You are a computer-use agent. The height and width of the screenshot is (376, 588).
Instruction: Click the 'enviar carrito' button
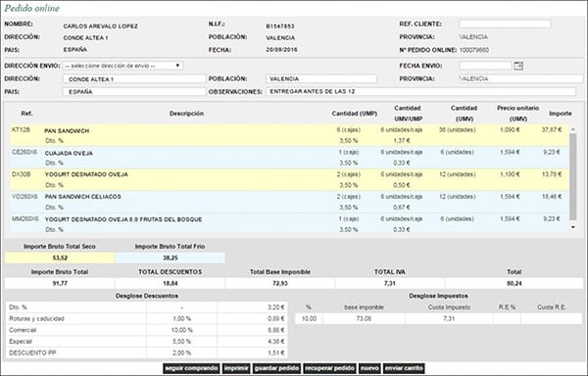(x=404, y=368)
